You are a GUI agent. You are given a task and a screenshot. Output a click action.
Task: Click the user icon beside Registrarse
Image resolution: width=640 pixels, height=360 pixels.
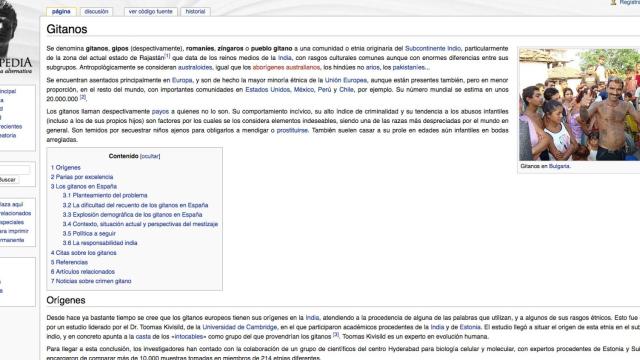(x=613, y=2)
